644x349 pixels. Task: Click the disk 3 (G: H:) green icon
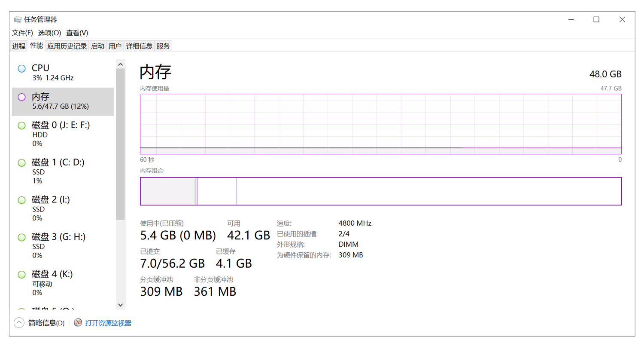pos(21,237)
